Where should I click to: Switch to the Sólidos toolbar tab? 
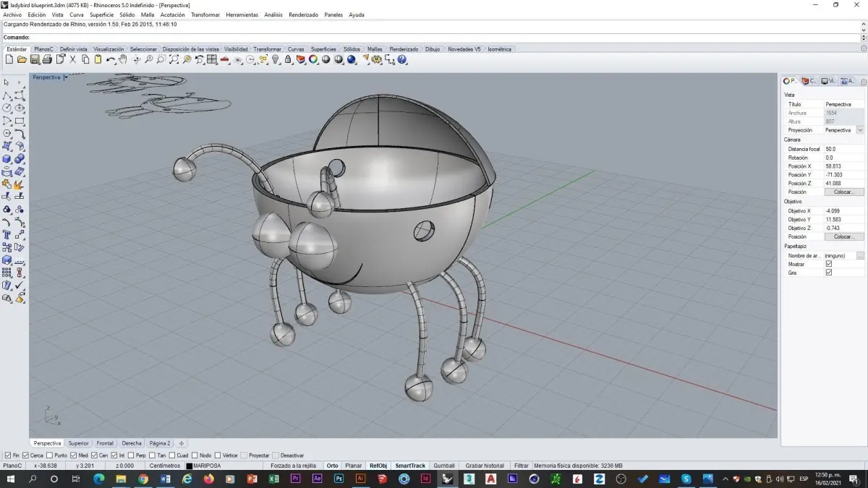click(352, 49)
